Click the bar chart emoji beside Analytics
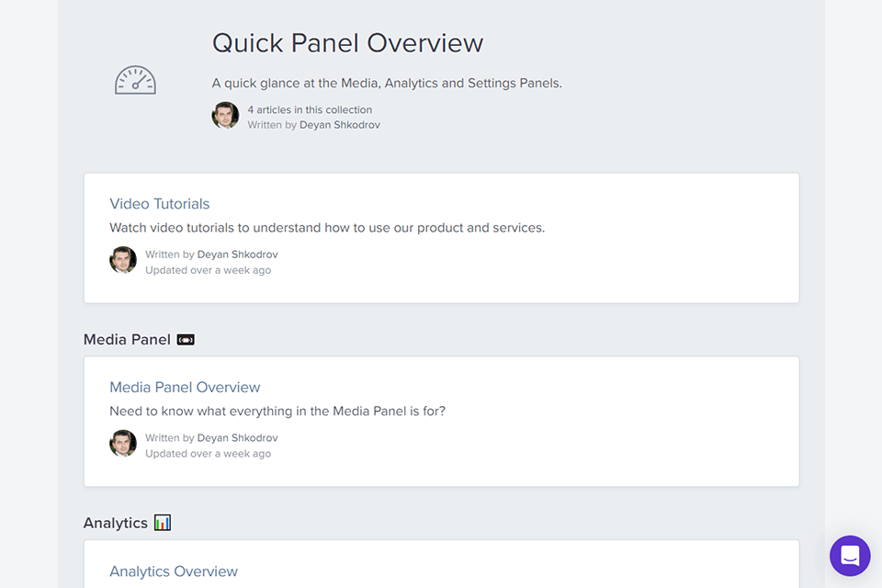Viewport: 882px width, 588px height. (x=163, y=523)
